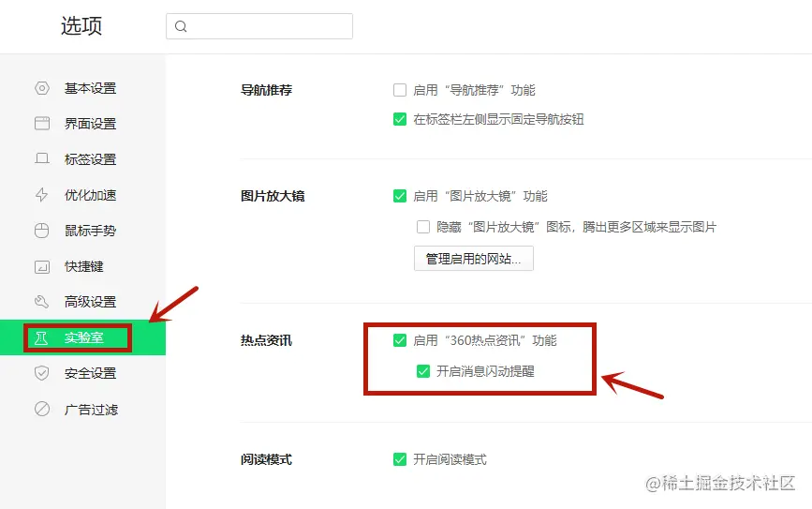Focus the options search field
This screenshot has height=509, width=812.
click(x=259, y=26)
